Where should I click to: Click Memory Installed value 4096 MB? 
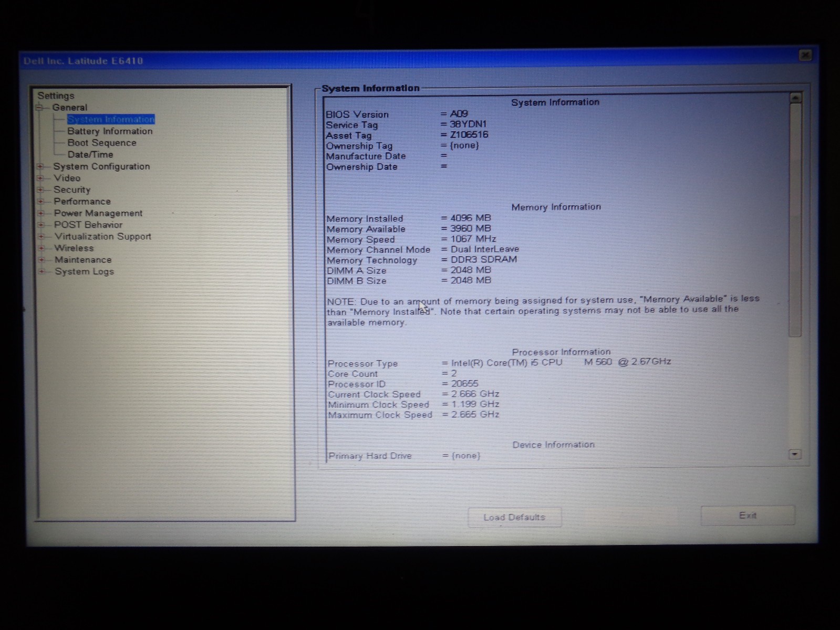click(471, 218)
